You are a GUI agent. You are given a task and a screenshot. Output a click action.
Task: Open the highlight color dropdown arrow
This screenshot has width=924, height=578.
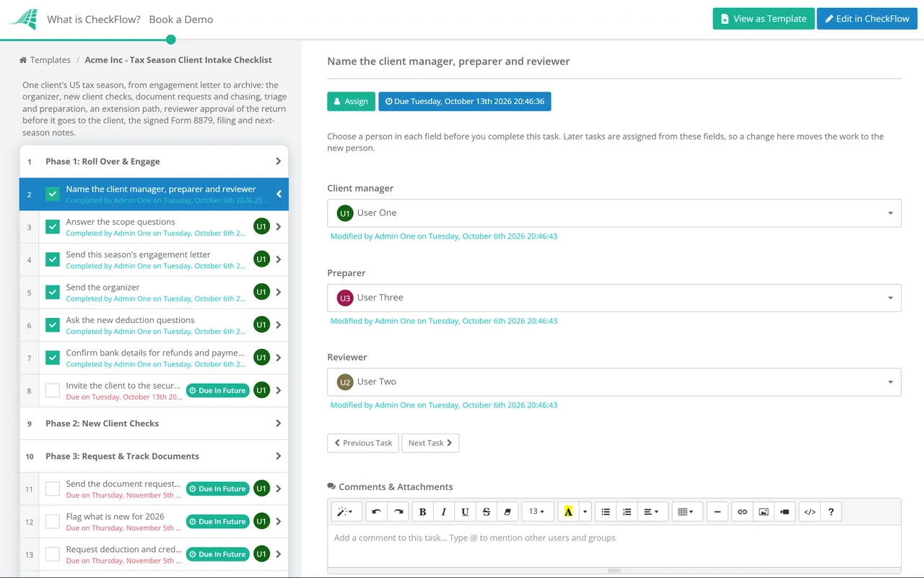(585, 512)
